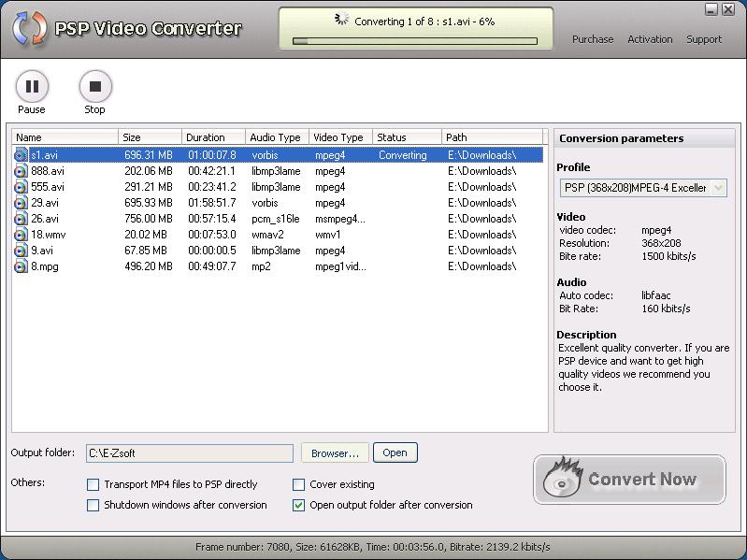Sort by the Video Type column header

[340, 137]
